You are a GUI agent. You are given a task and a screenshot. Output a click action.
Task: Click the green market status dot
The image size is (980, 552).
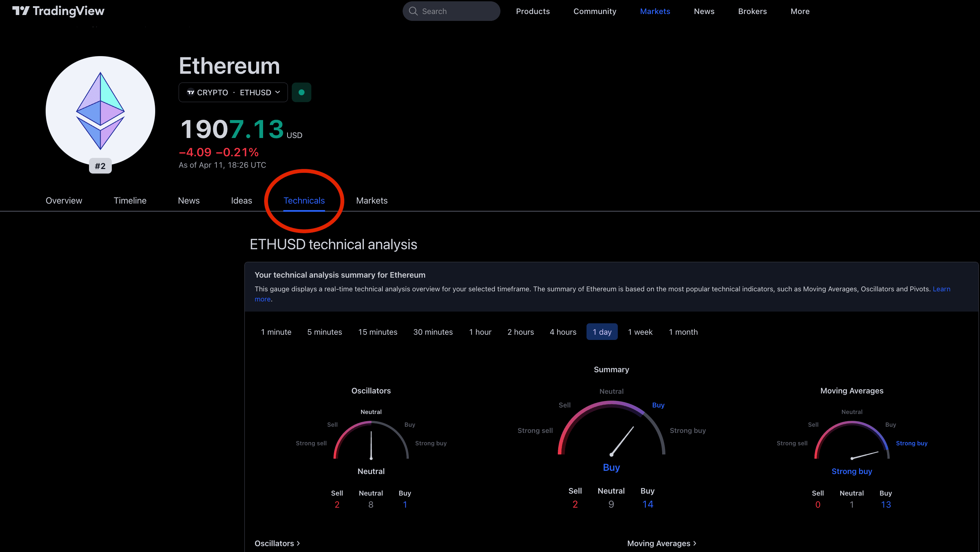tap(301, 93)
